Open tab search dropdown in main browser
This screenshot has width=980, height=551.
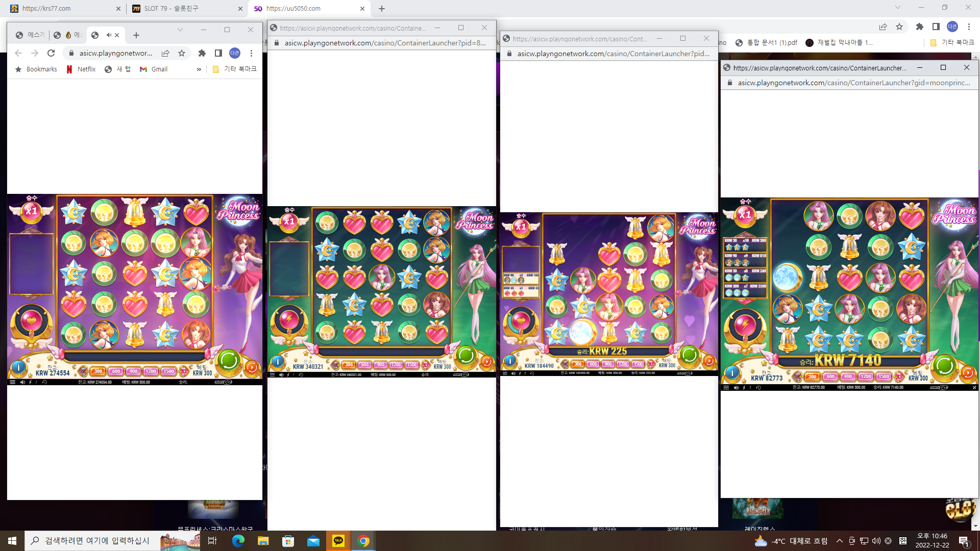click(897, 8)
